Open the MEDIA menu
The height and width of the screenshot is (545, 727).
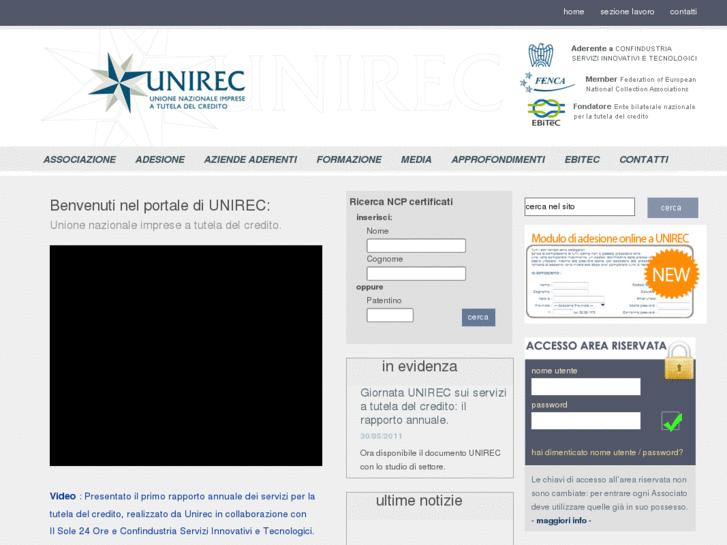[x=416, y=160]
